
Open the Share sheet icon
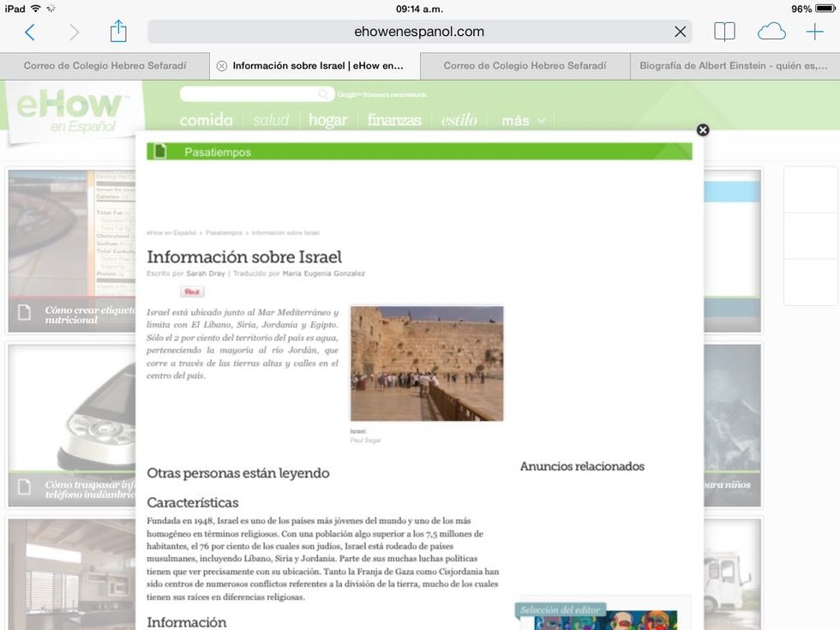coord(118,32)
